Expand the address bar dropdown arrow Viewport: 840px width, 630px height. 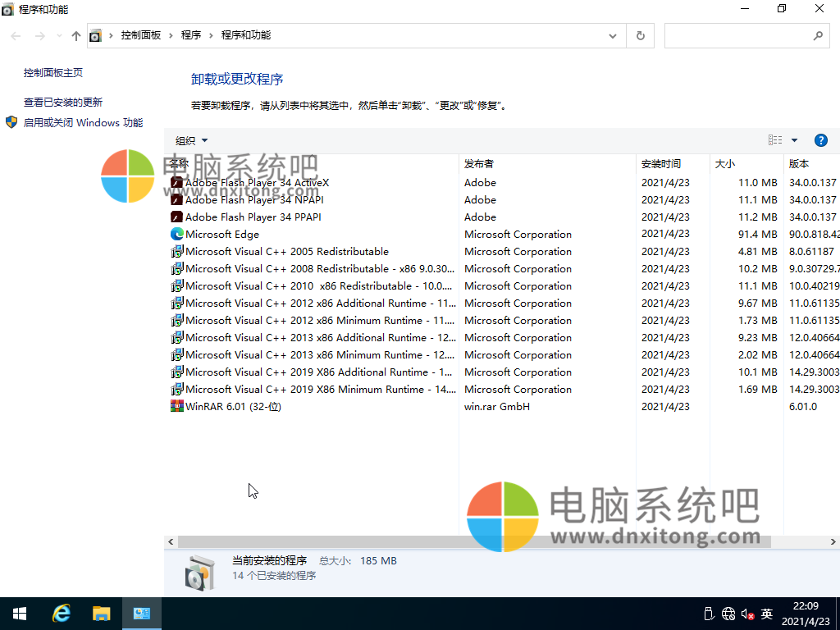(612, 35)
